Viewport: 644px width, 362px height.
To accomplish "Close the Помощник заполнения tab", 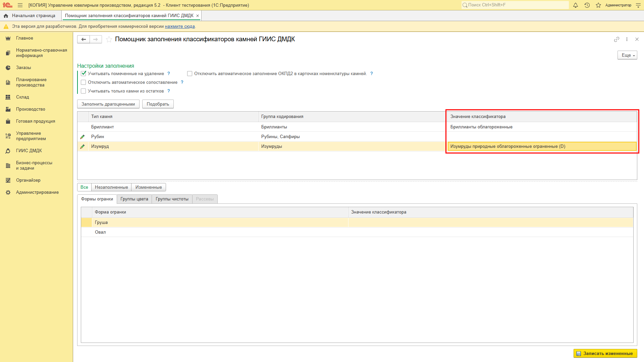I will (198, 16).
